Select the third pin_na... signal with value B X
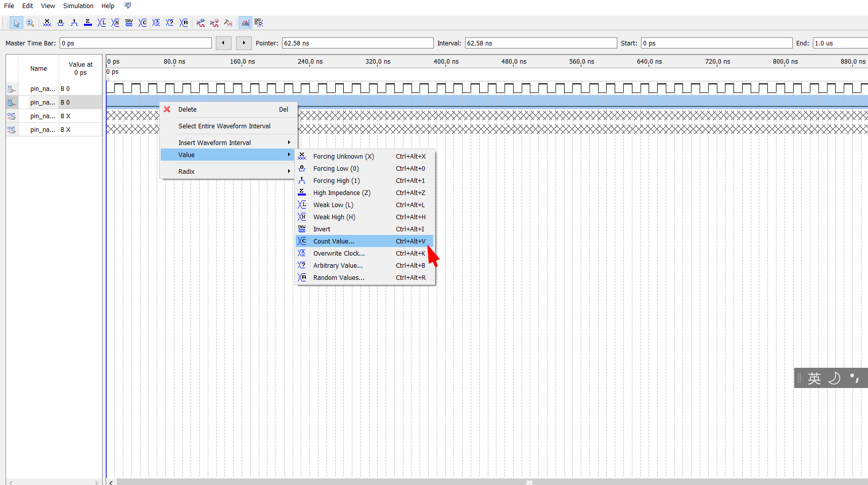868x485 pixels. 54,116
